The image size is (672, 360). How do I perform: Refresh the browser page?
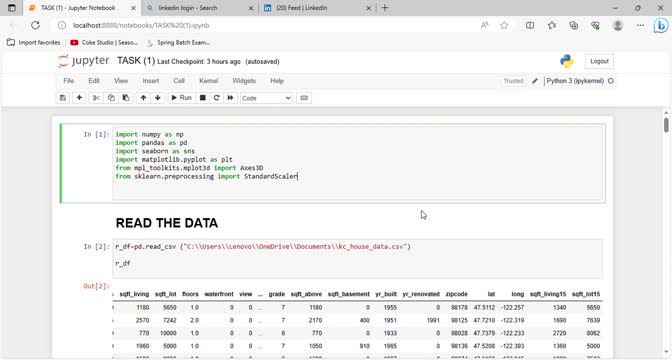click(x=35, y=25)
